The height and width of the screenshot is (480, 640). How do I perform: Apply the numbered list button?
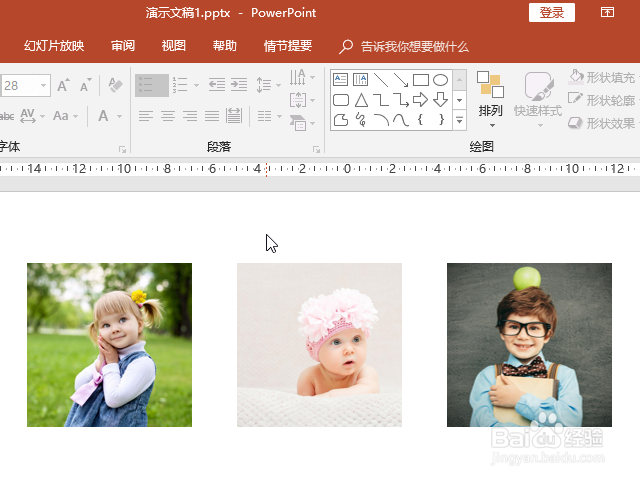[x=180, y=85]
